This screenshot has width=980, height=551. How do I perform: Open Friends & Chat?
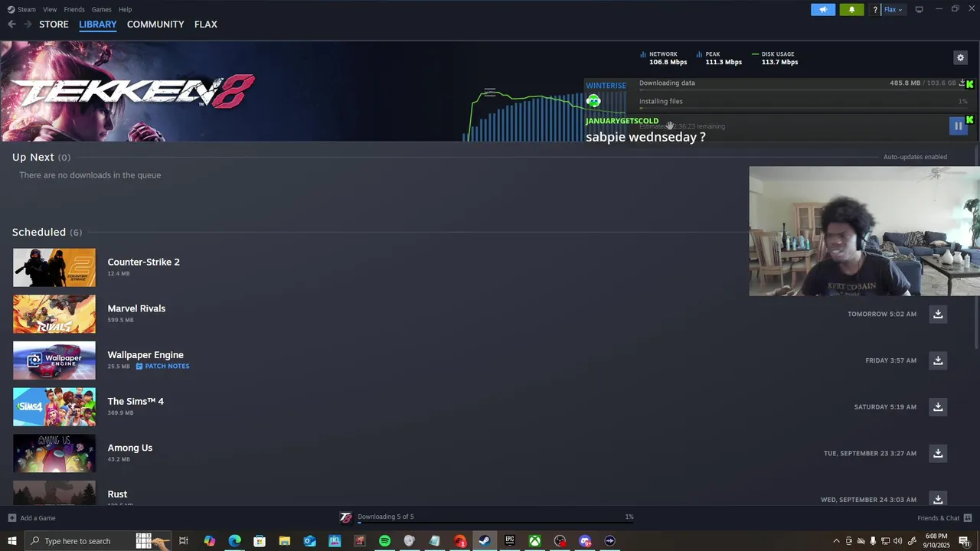(944, 518)
